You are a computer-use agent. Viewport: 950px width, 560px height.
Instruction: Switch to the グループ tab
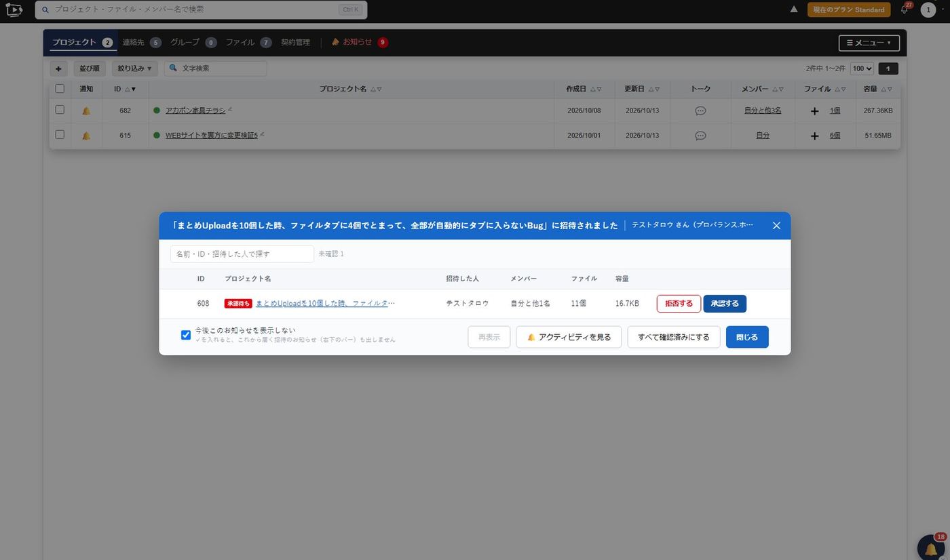coord(193,42)
